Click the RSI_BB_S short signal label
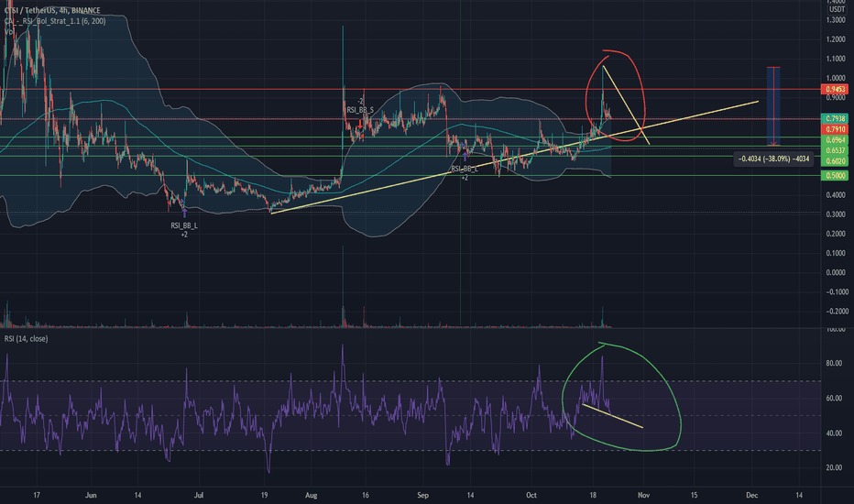This screenshot has width=854, height=504. [360, 110]
